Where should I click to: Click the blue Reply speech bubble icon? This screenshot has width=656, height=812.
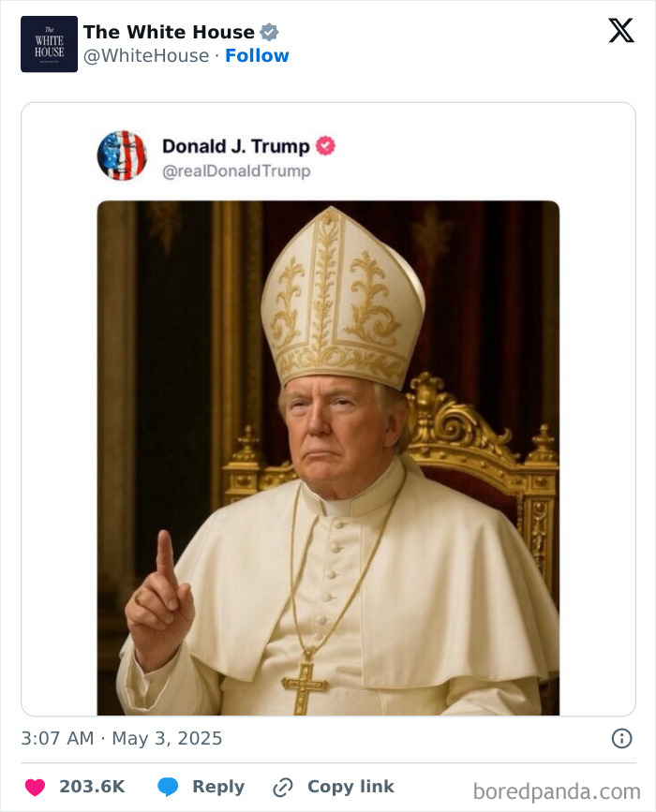169,787
